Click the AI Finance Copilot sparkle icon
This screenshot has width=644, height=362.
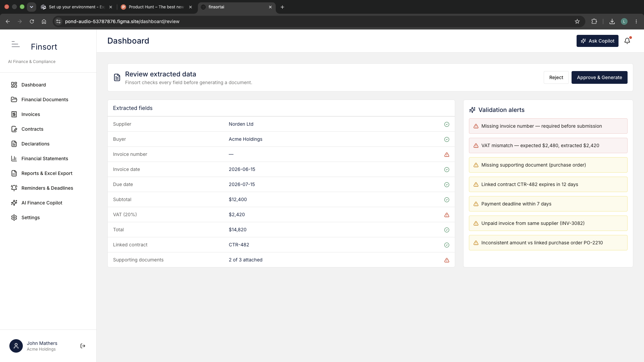click(x=14, y=203)
